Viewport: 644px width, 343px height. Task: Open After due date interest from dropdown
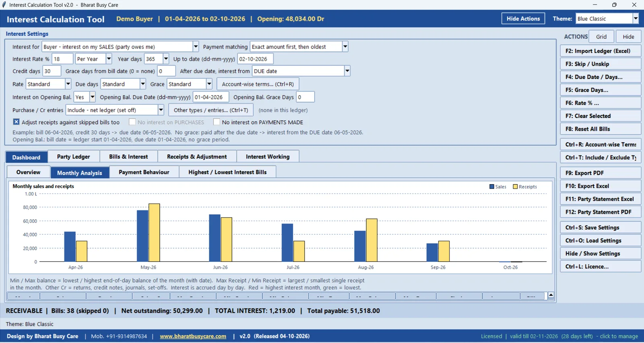pyautogui.click(x=347, y=71)
